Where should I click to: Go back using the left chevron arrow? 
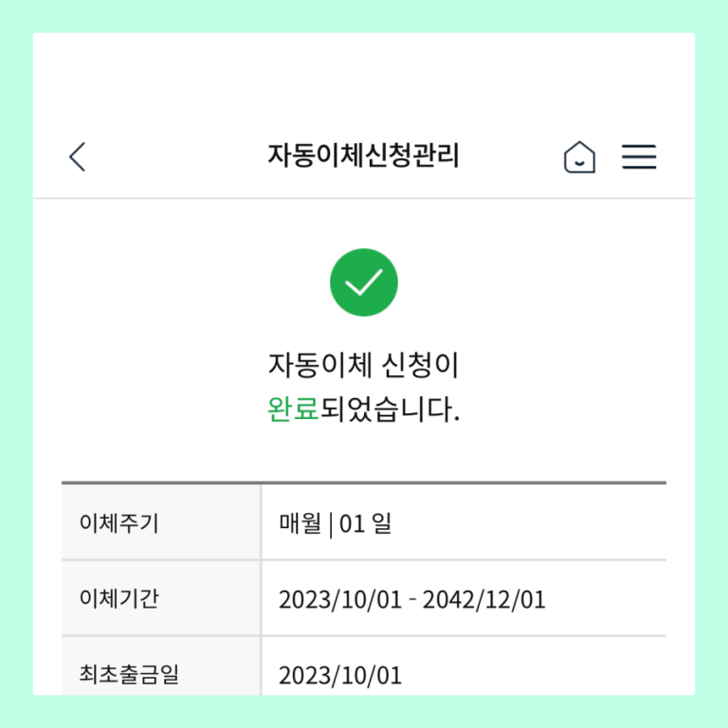point(77,157)
